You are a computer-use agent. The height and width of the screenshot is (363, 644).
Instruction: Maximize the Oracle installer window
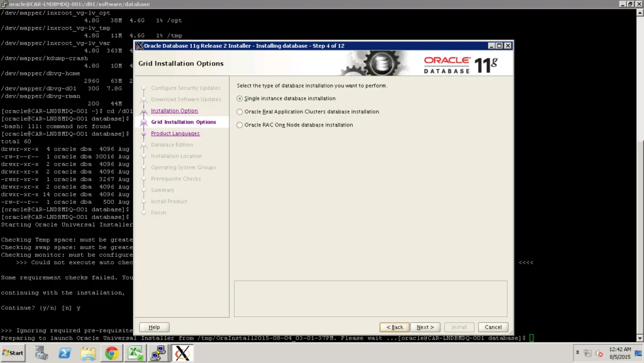[499, 45]
